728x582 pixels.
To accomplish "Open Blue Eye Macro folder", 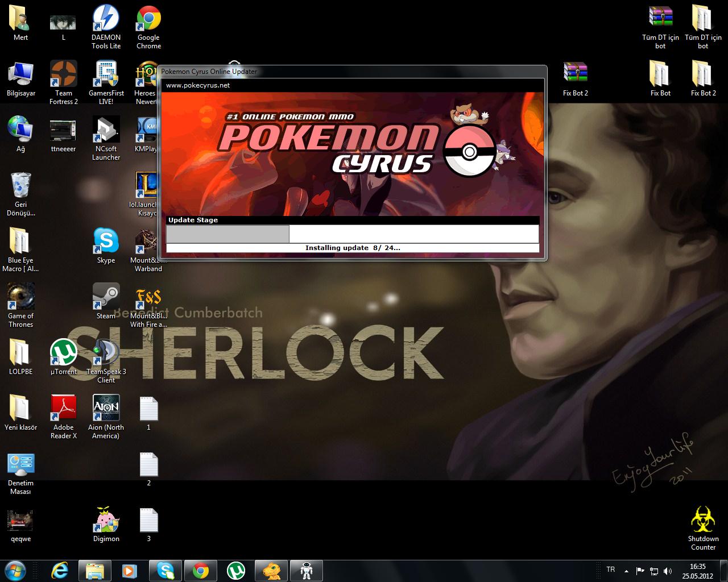I will click(20, 250).
